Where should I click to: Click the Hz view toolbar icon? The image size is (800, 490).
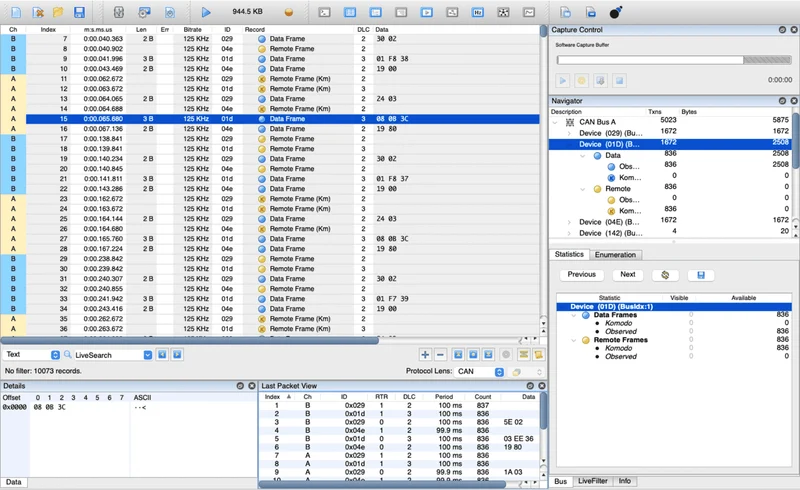[x=478, y=12]
